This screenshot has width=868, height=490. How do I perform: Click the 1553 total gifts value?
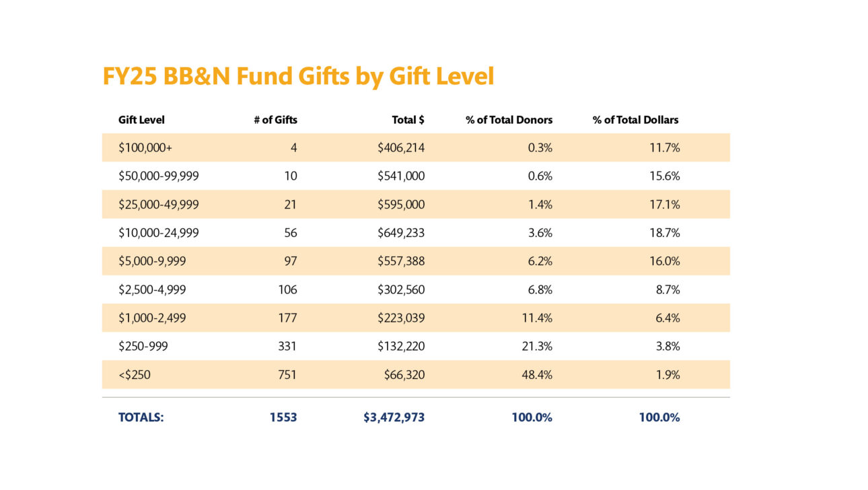pos(283,417)
